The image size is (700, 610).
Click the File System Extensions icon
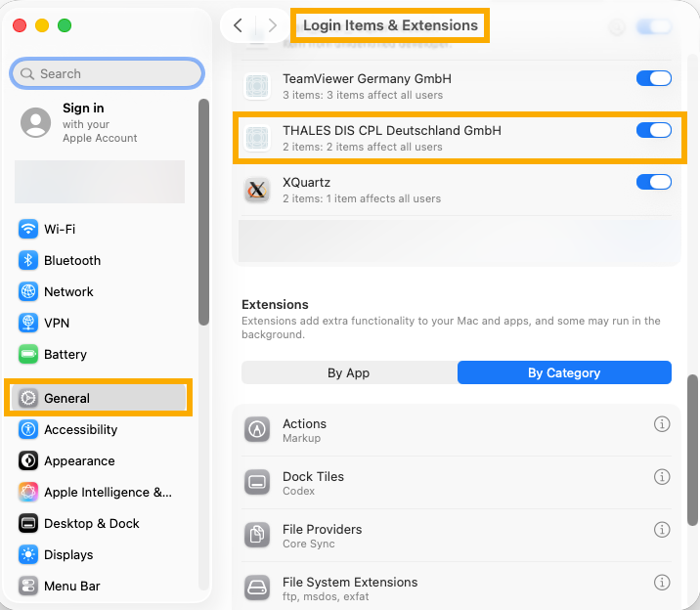(257, 588)
